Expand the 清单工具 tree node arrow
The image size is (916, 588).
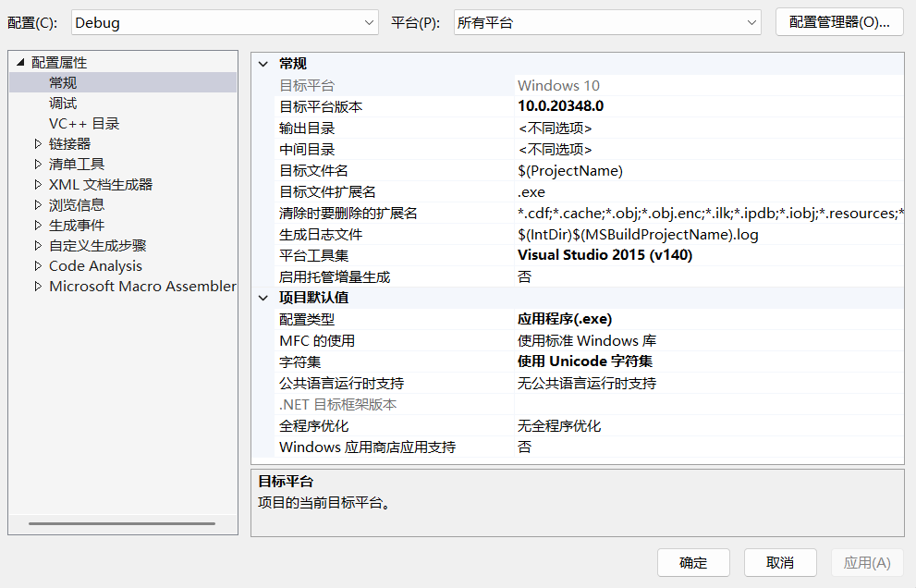pyautogui.click(x=38, y=165)
